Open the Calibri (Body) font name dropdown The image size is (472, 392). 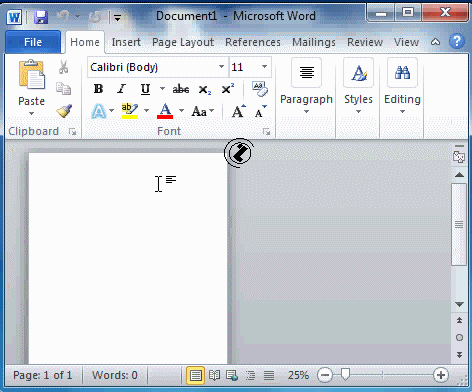tap(221, 67)
